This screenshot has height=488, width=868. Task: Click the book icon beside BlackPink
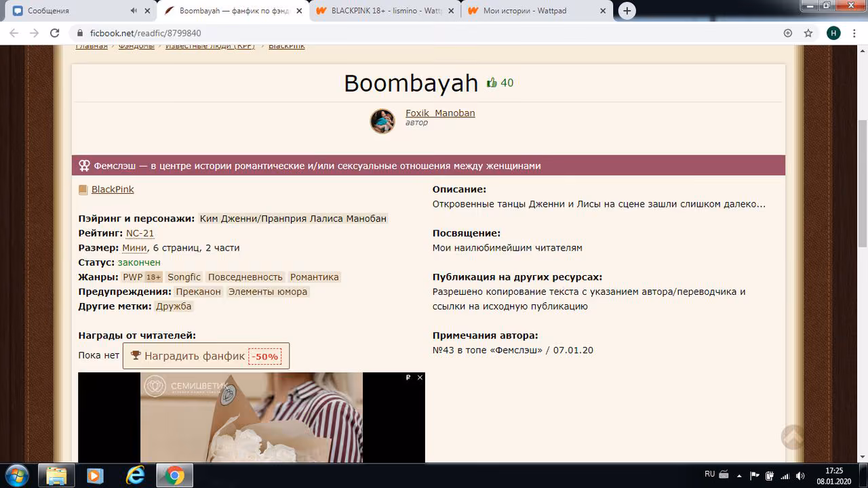click(83, 190)
